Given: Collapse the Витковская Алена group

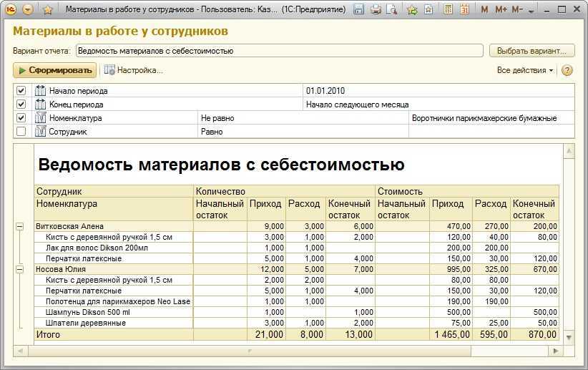Looking at the screenshot, I should [x=20, y=226].
